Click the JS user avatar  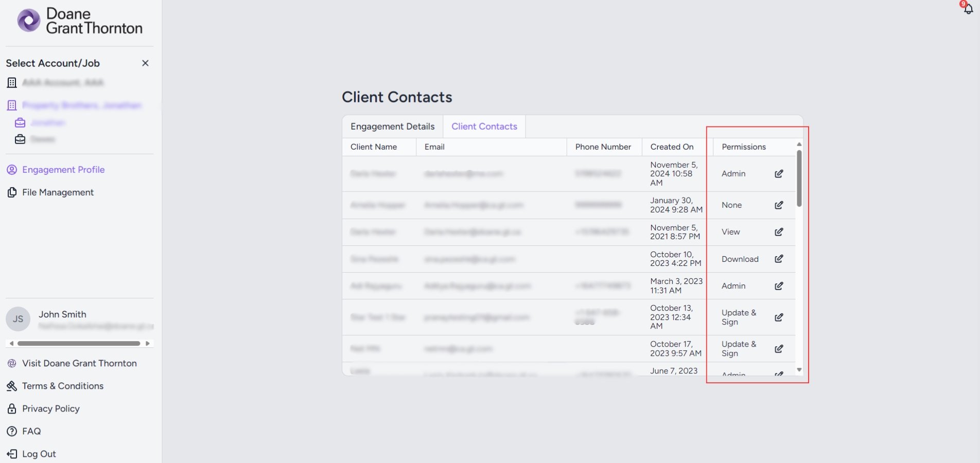point(18,319)
